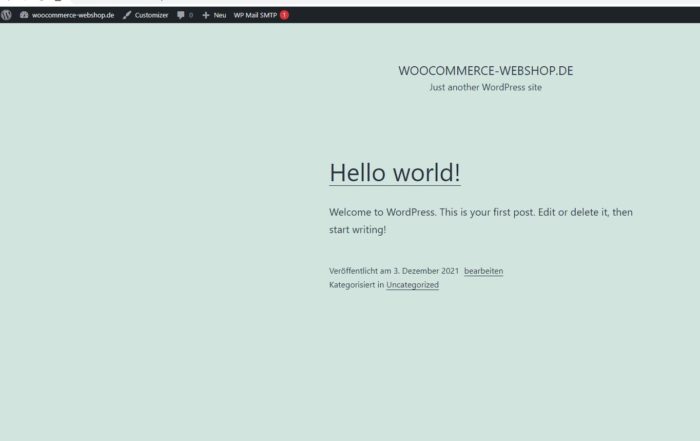
Task: Click the red WP Mail SMTP notification badge
Action: coord(284,15)
